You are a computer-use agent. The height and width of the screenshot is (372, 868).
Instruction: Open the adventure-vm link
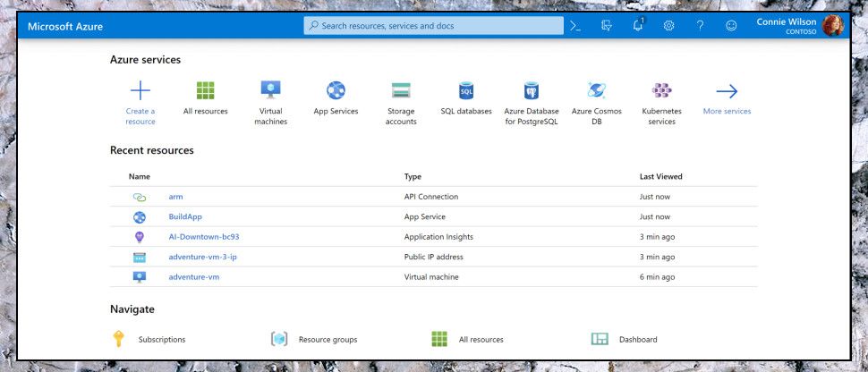coord(194,277)
